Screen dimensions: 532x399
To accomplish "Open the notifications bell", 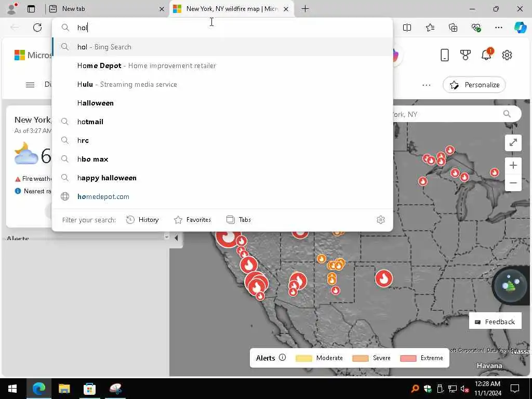I will (486, 55).
